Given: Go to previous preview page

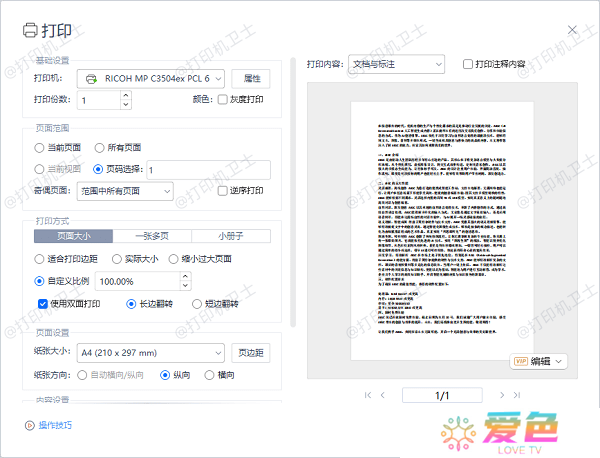Looking at the screenshot, I should (x=383, y=395).
